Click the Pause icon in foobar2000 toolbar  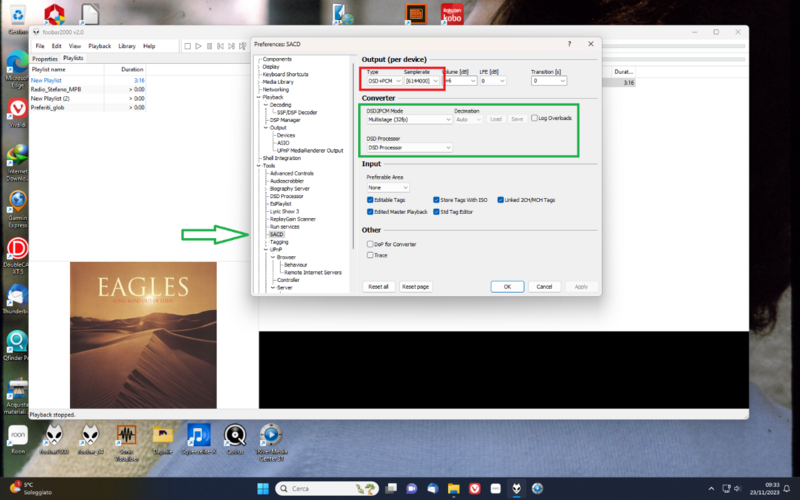(209, 46)
